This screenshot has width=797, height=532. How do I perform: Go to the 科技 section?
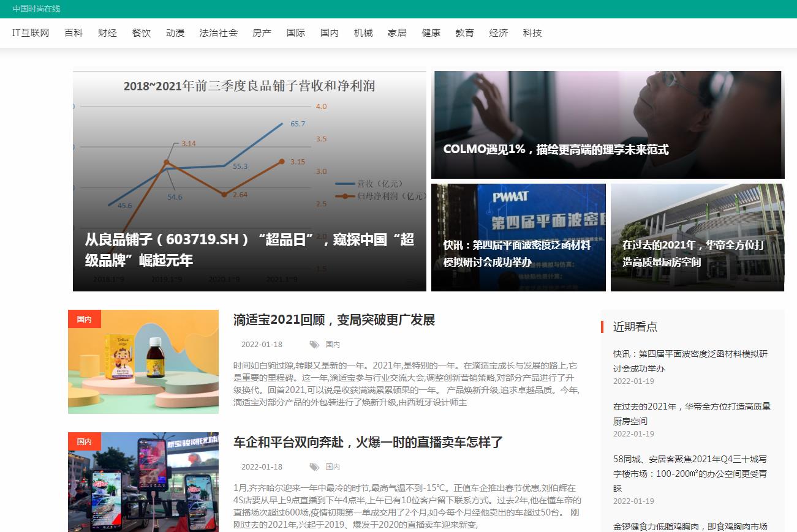(532, 33)
